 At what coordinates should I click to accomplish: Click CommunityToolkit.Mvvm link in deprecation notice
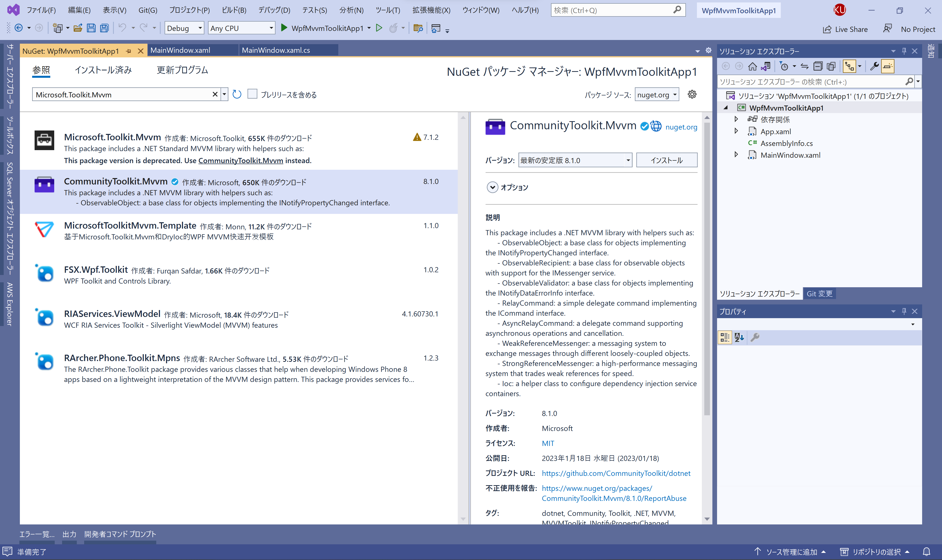click(x=241, y=161)
